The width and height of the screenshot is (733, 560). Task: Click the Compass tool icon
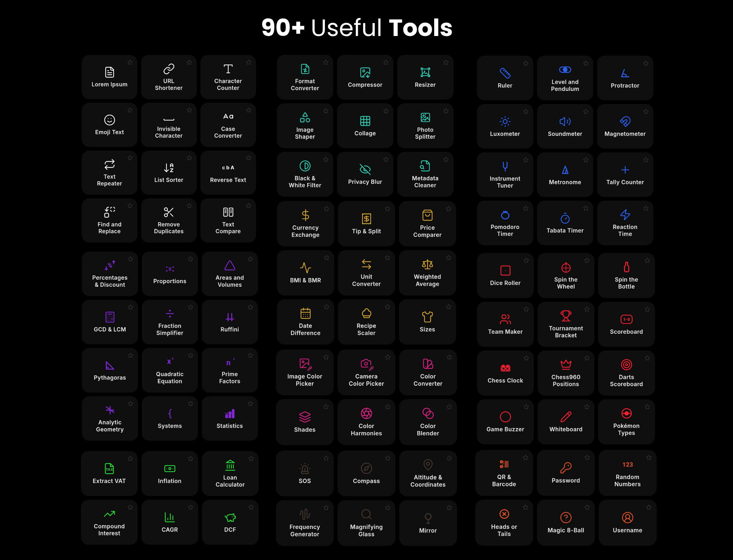tap(366, 468)
